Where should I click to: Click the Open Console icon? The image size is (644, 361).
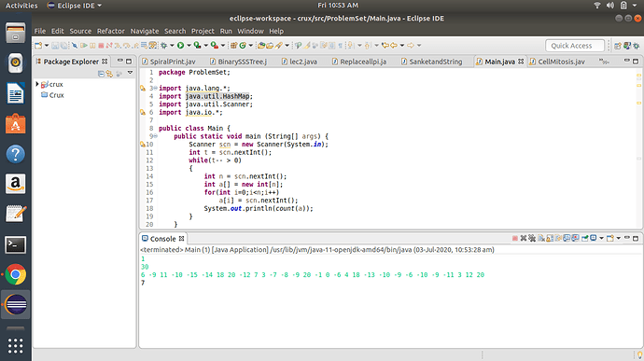(610, 238)
